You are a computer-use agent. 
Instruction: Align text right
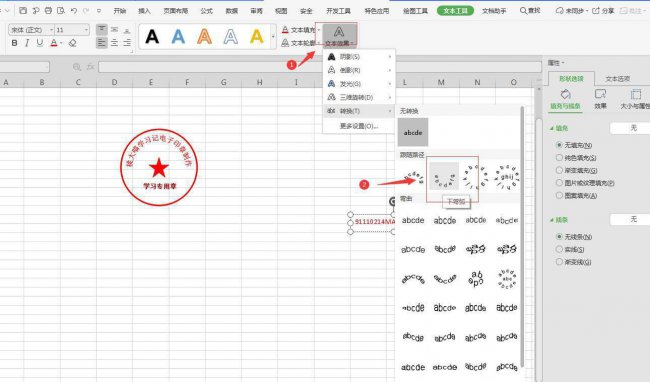127,42
